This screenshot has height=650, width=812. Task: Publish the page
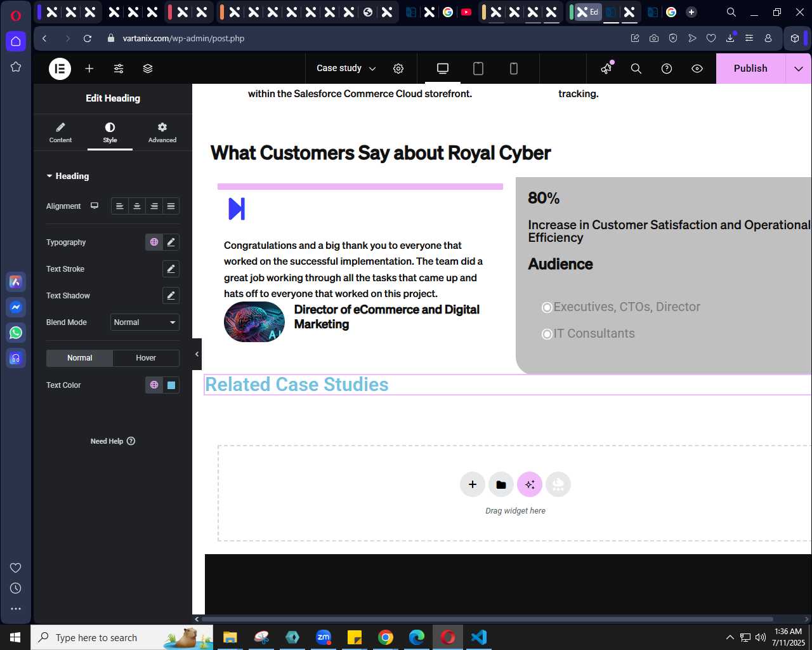[x=750, y=69]
